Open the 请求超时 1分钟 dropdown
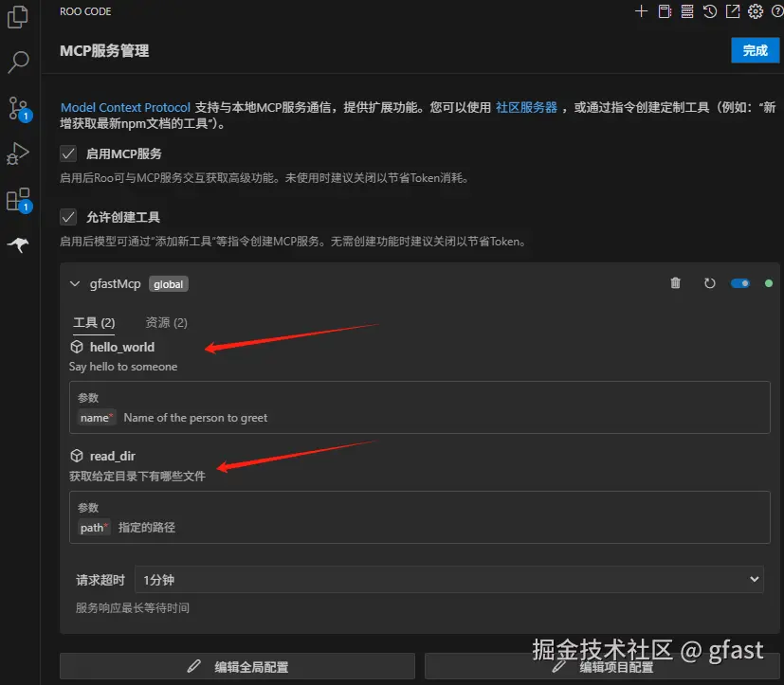Viewport: 784px width, 685px height. 449,580
